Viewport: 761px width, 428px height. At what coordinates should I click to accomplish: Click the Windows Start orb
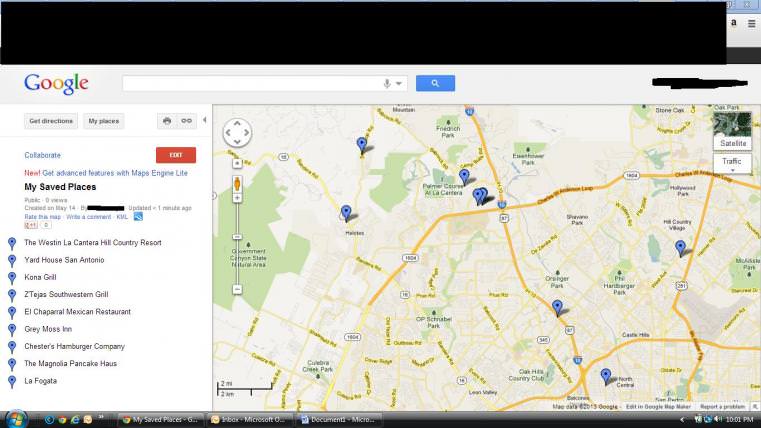click(16, 419)
